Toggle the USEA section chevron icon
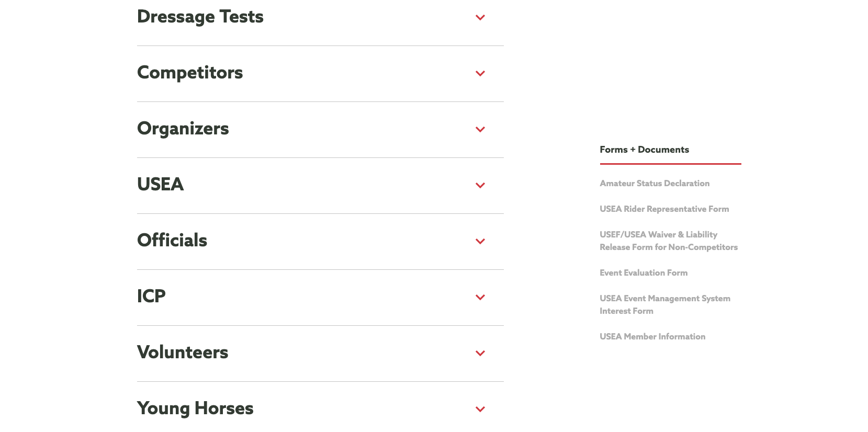The image size is (868, 432). pyautogui.click(x=480, y=186)
